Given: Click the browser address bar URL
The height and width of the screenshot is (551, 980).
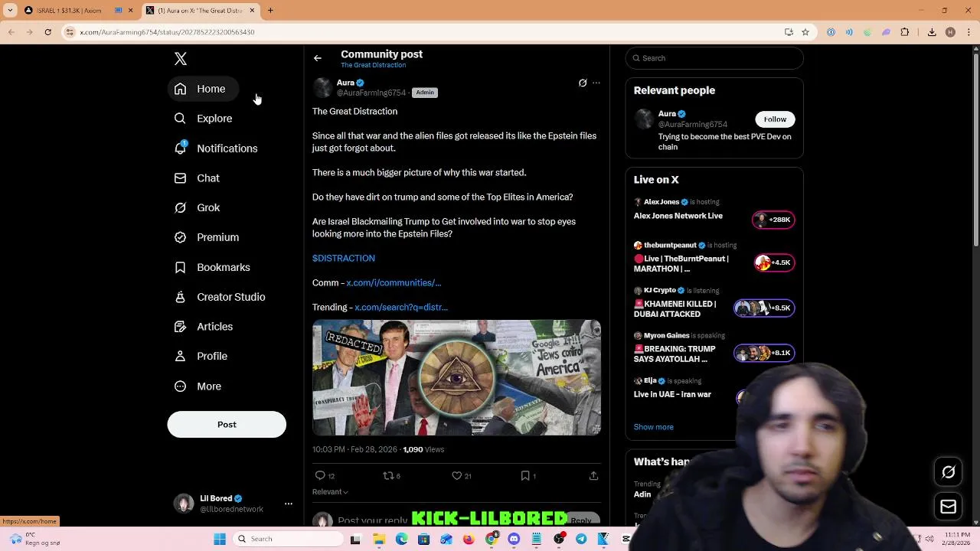Looking at the screenshot, I should 168,32.
